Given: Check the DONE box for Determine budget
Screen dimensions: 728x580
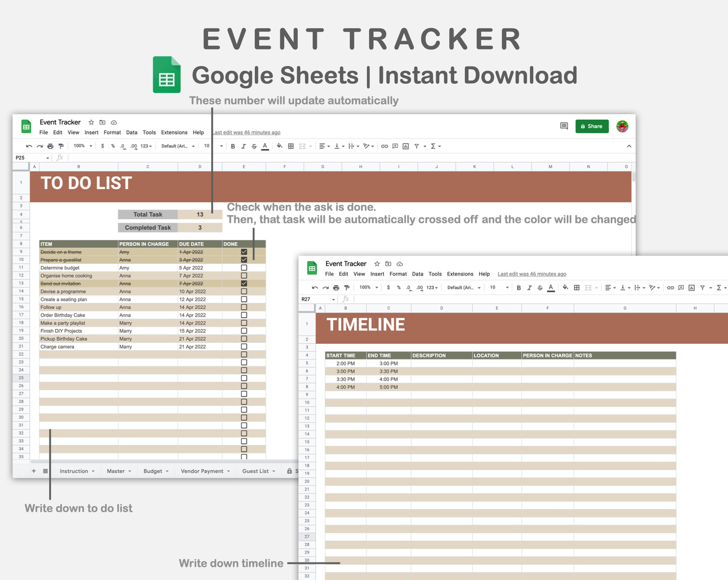Looking at the screenshot, I should click(x=244, y=267).
